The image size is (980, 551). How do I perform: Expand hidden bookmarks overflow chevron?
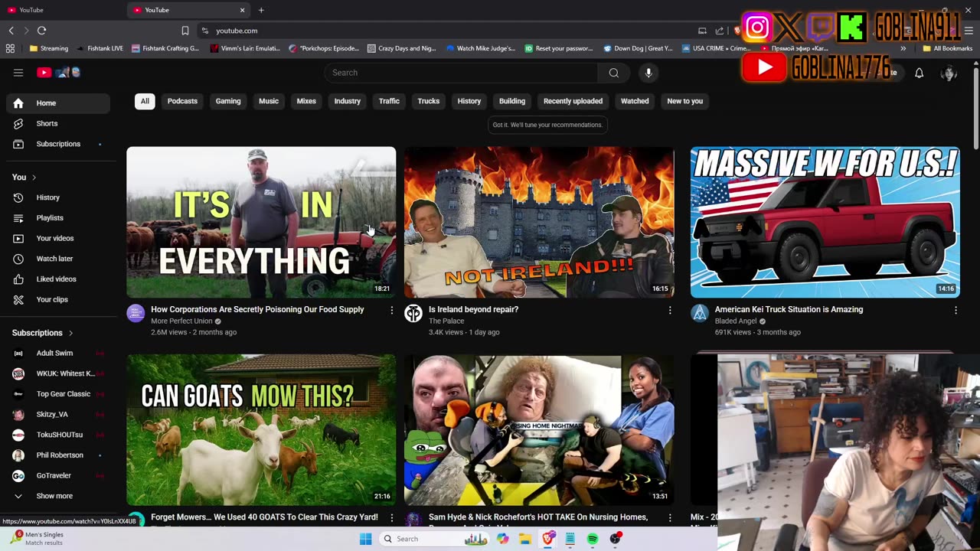(903, 48)
